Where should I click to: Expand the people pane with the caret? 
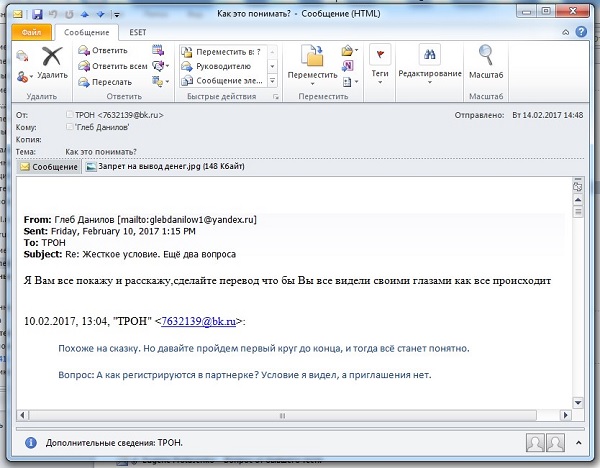[579, 443]
